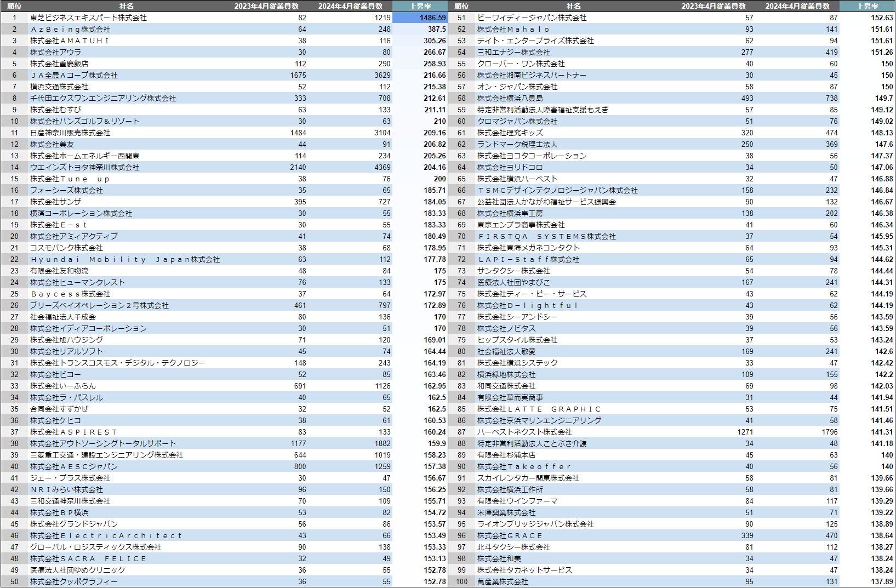
Task: Click the company name 株式会社アウラ
Action: coord(55,52)
